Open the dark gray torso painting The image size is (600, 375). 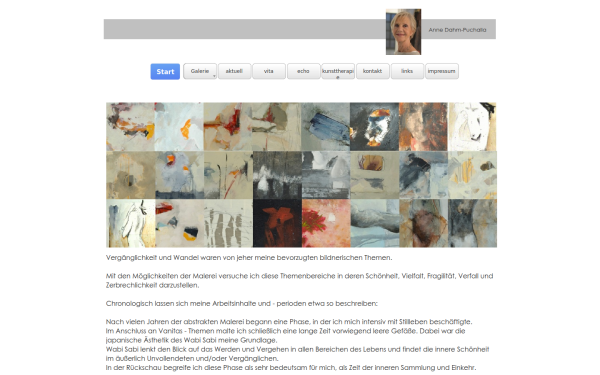[473, 223]
